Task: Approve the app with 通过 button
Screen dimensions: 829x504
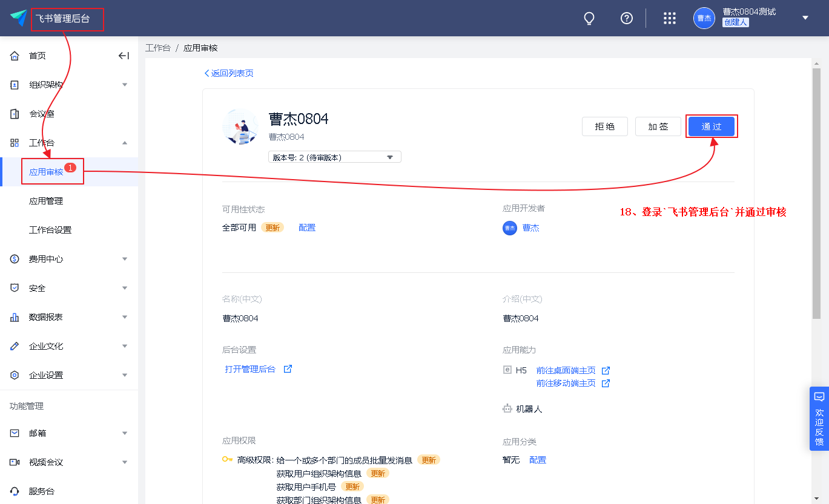Action: pos(711,126)
